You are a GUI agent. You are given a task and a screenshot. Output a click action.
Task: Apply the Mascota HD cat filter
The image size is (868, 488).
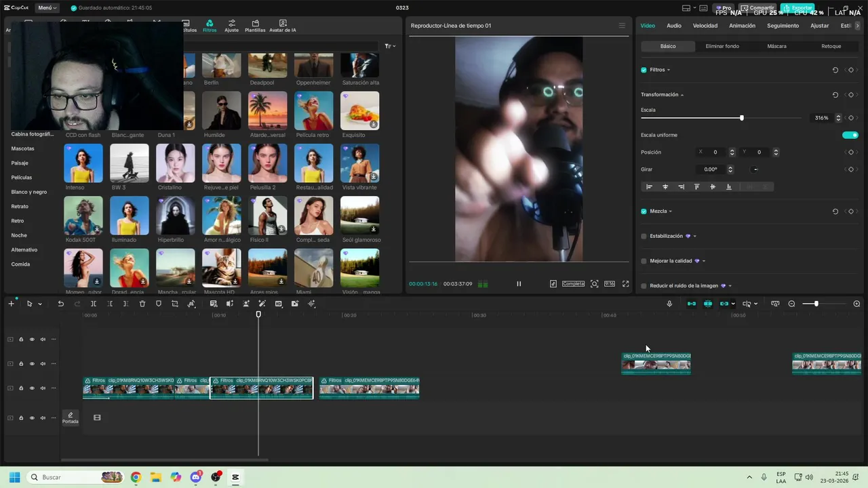pyautogui.click(x=222, y=268)
